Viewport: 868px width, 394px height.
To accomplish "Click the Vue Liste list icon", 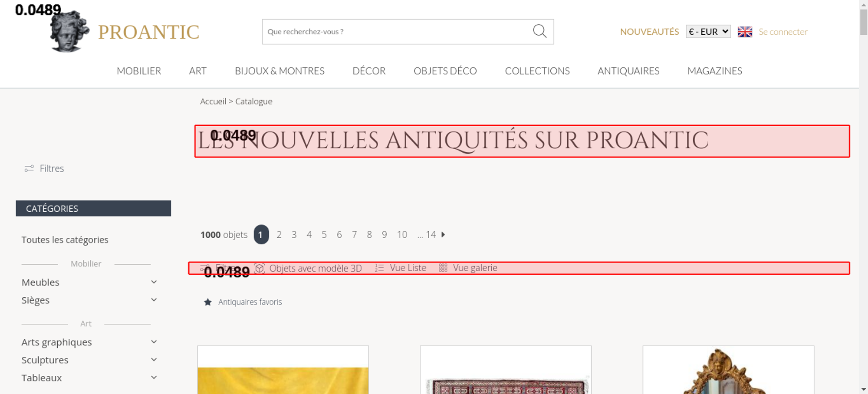I will coord(379,268).
